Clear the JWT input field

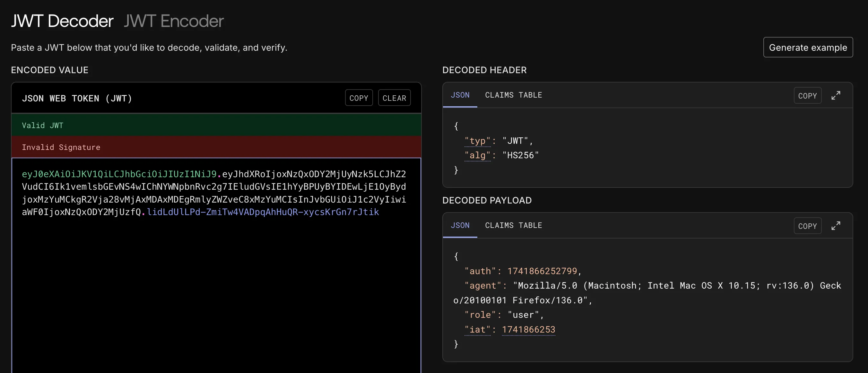[x=394, y=98]
